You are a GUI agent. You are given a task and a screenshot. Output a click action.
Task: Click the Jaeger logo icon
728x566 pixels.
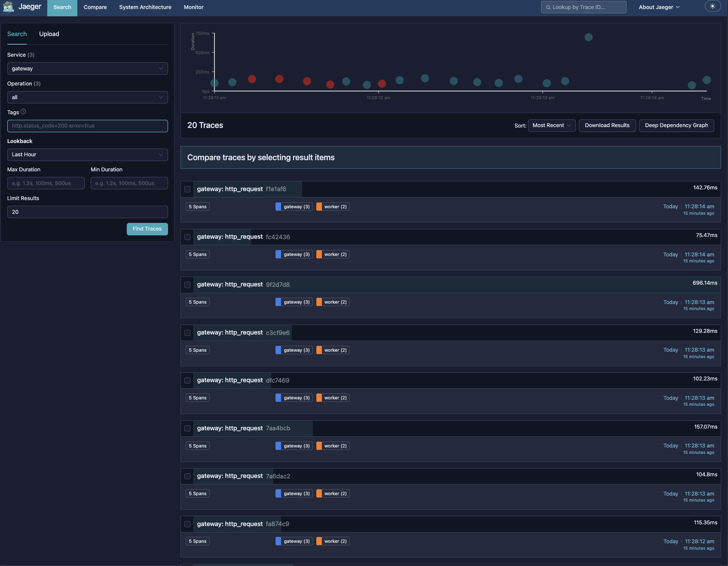[9, 7]
